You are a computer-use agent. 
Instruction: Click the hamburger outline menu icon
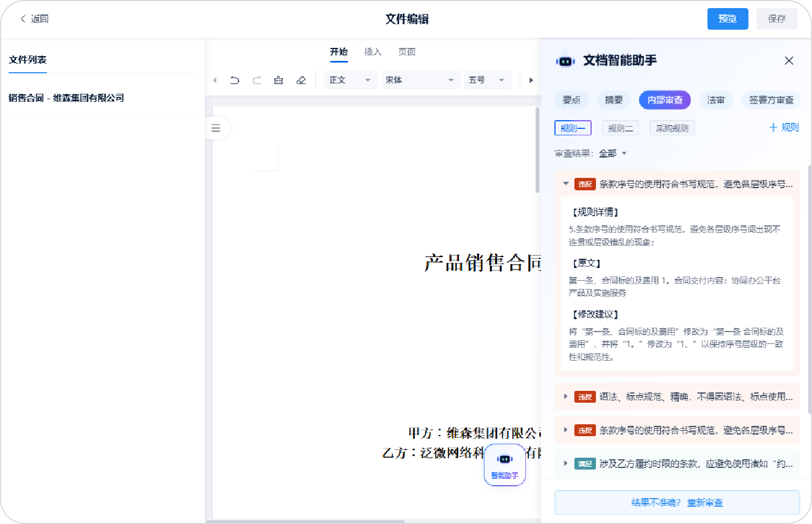coord(216,128)
